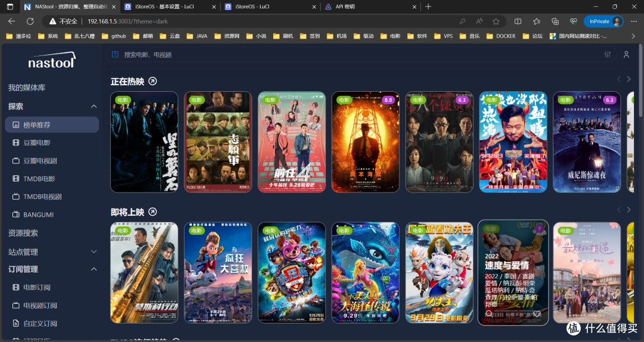
Task: Open tab actions menu icon
Action: [10, 7]
